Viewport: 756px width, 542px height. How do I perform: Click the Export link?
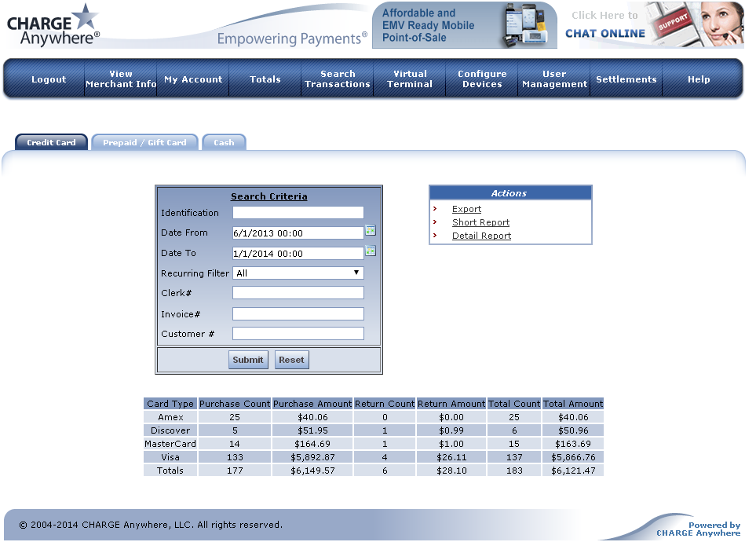[x=466, y=209]
